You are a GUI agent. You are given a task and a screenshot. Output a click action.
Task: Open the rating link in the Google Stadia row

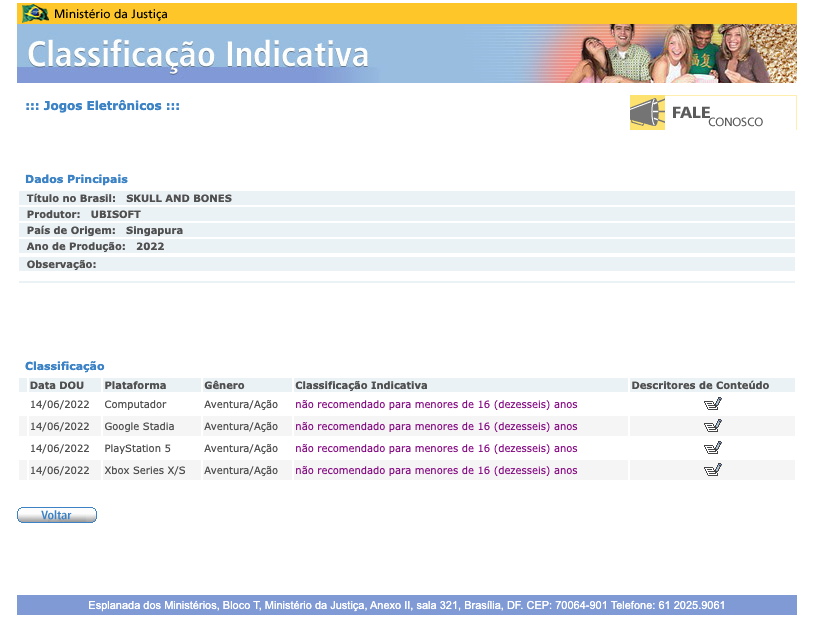pyautogui.click(x=436, y=426)
